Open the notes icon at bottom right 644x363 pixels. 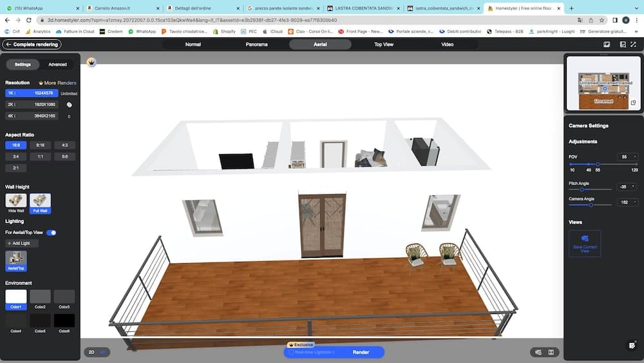pos(632,346)
